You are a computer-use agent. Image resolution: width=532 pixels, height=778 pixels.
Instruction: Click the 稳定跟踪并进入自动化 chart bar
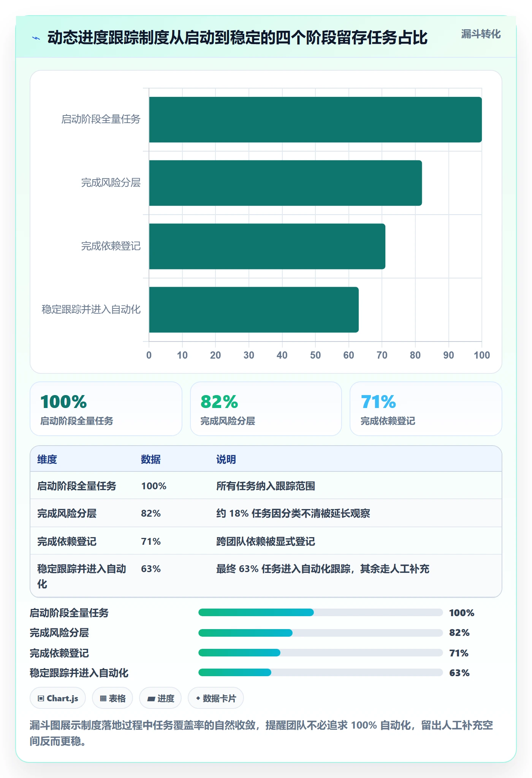(254, 310)
